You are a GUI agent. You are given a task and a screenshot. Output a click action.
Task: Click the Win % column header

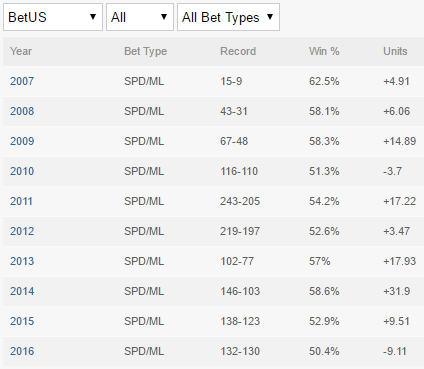pos(324,51)
